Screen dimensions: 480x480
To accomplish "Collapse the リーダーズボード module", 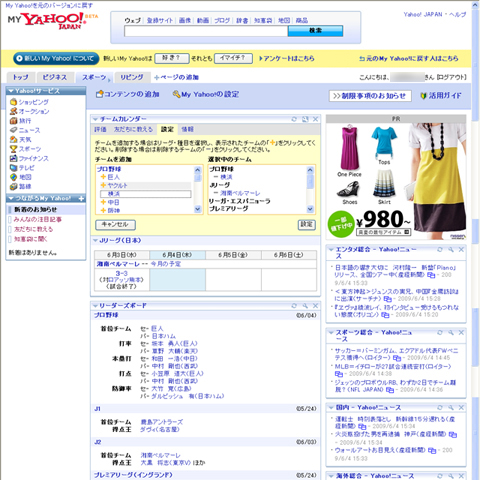I will [95, 306].
